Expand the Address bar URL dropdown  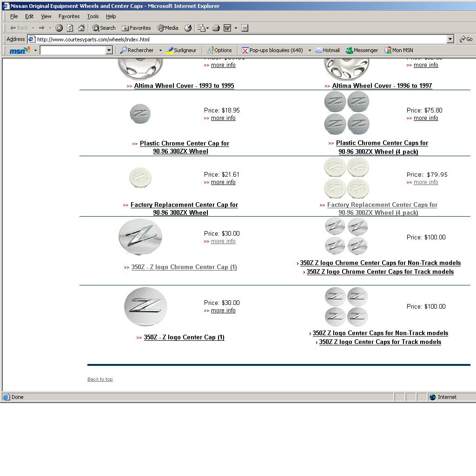click(x=450, y=39)
